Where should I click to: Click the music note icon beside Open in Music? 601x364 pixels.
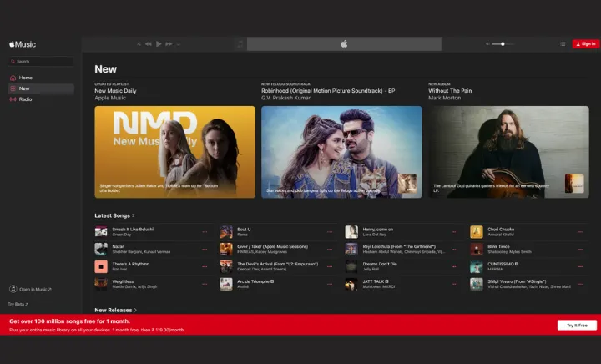(13, 289)
